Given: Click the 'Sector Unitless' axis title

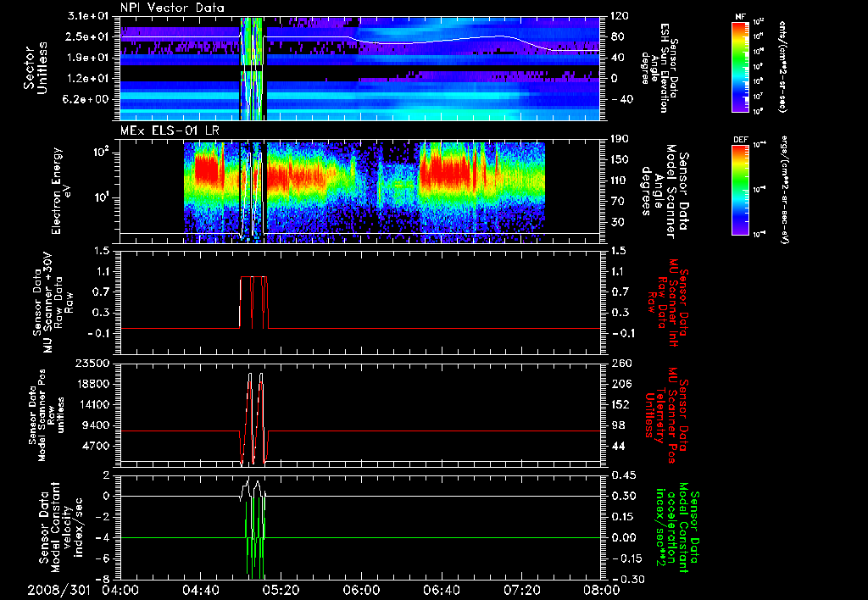Looking at the screenshot, I should pyautogui.click(x=36, y=68).
